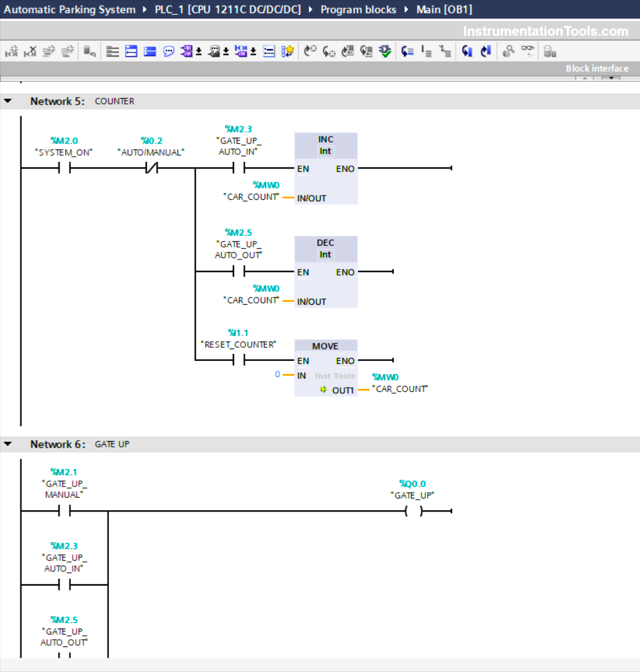Image resolution: width=640 pixels, height=672 pixels.
Task: Toggle network comments display icon
Action: tap(269, 52)
